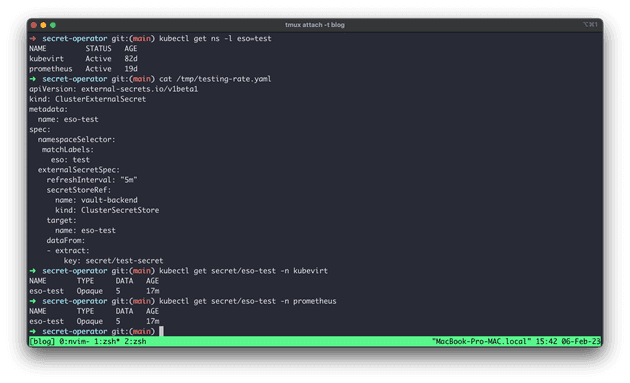Click the Active status for prometheus
This screenshot has width=630, height=383.
98,69
